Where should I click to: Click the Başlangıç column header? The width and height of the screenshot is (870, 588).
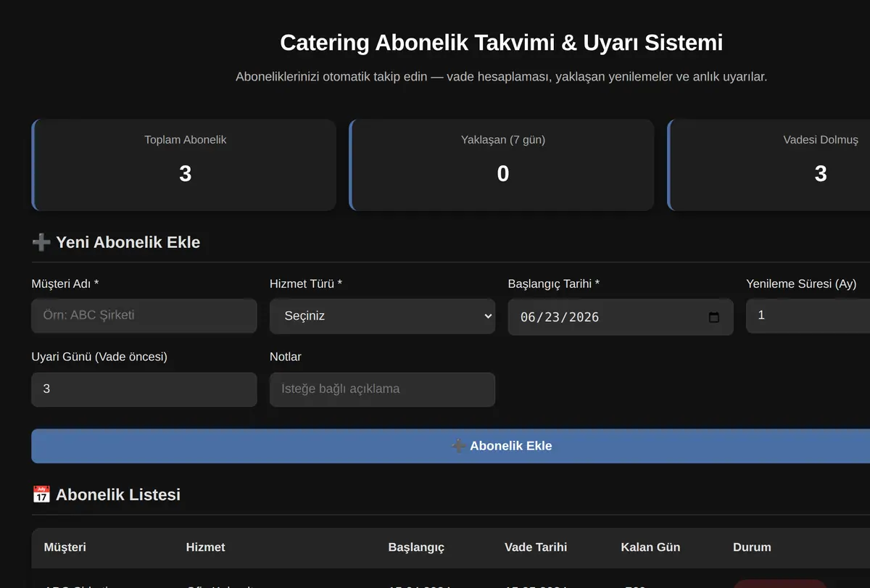(x=416, y=547)
